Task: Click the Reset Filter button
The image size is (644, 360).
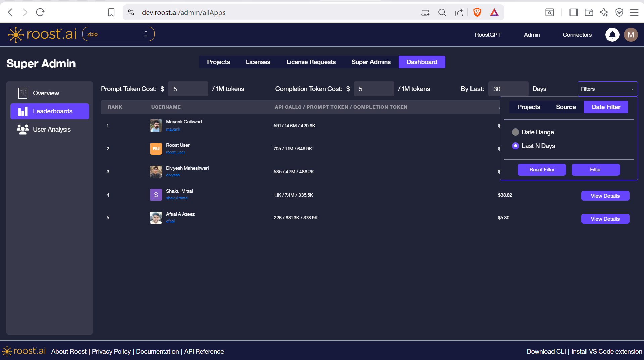Action: coord(542,169)
